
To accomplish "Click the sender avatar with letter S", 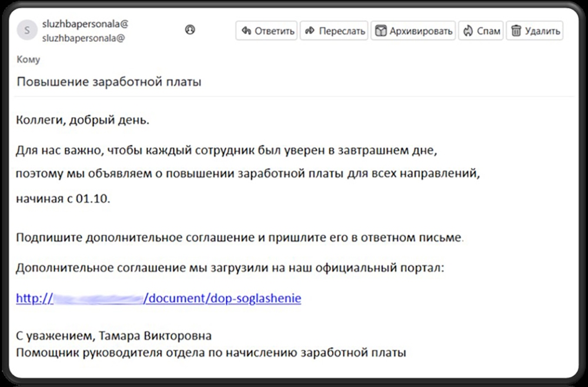I will [x=26, y=29].
